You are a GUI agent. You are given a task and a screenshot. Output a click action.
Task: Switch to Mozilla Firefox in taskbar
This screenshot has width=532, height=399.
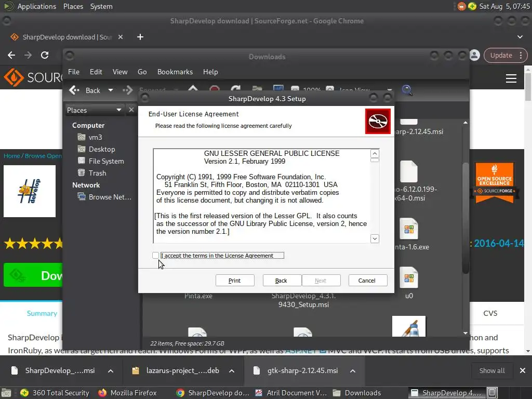coord(128,393)
